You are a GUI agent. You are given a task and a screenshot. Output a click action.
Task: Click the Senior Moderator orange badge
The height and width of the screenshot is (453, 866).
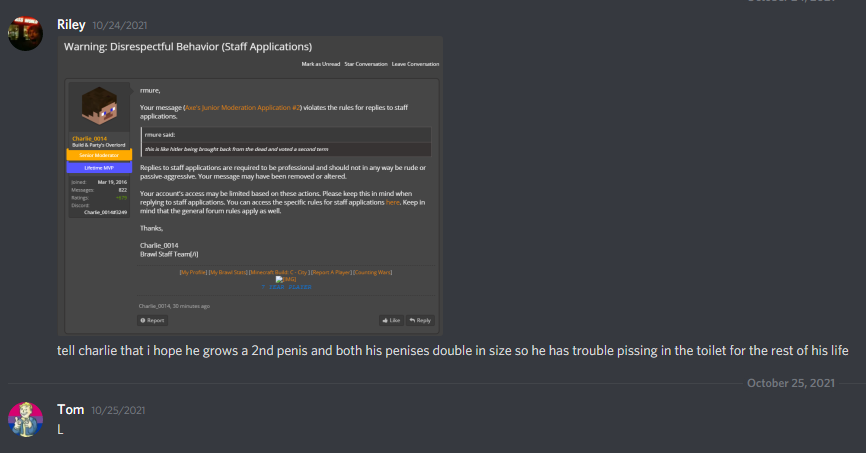click(99, 155)
